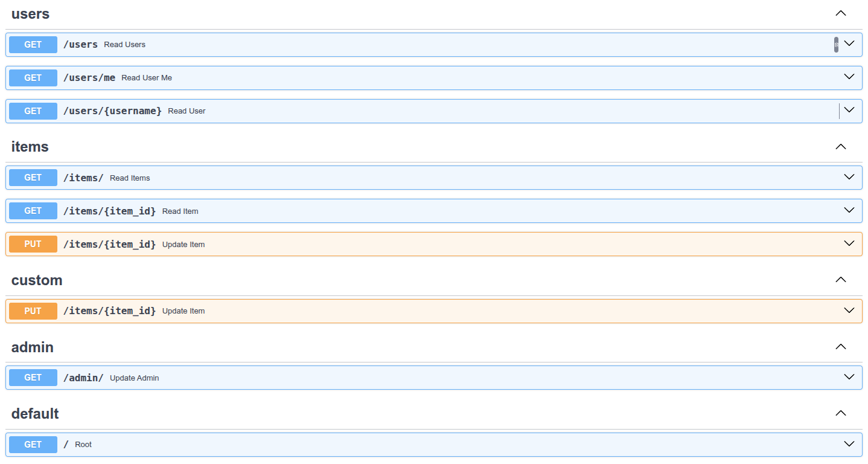The height and width of the screenshot is (464, 868).
Task: Click the GET badge for the /admin/ endpoint
Action: (x=33, y=378)
